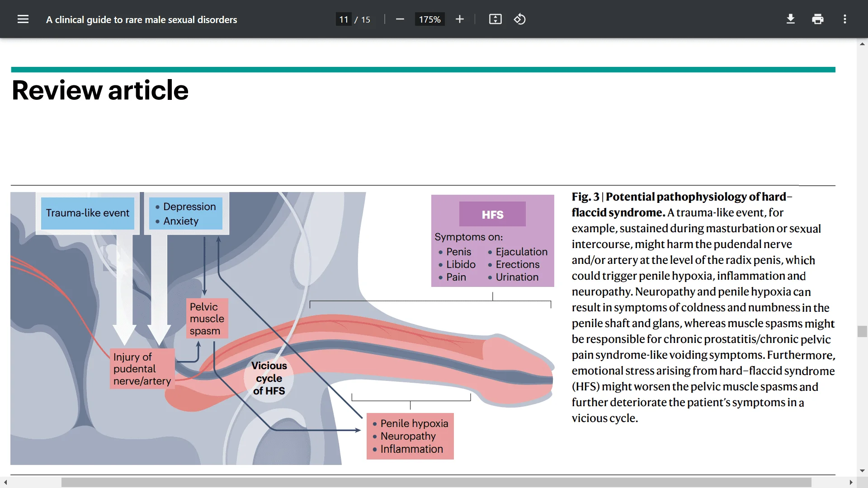The image size is (868, 488).
Task: Open the sidebar hamburger menu
Action: click(x=23, y=19)
